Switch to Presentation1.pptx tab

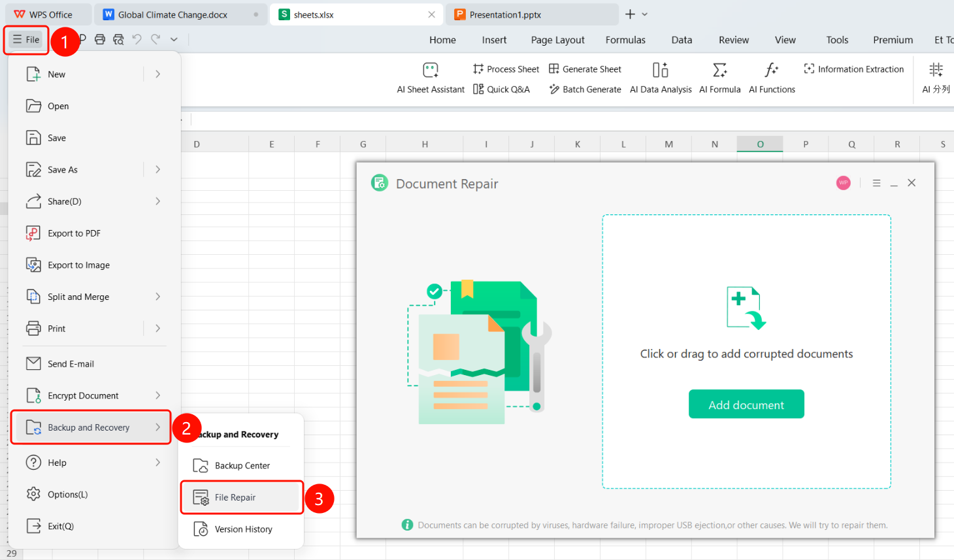532,14
